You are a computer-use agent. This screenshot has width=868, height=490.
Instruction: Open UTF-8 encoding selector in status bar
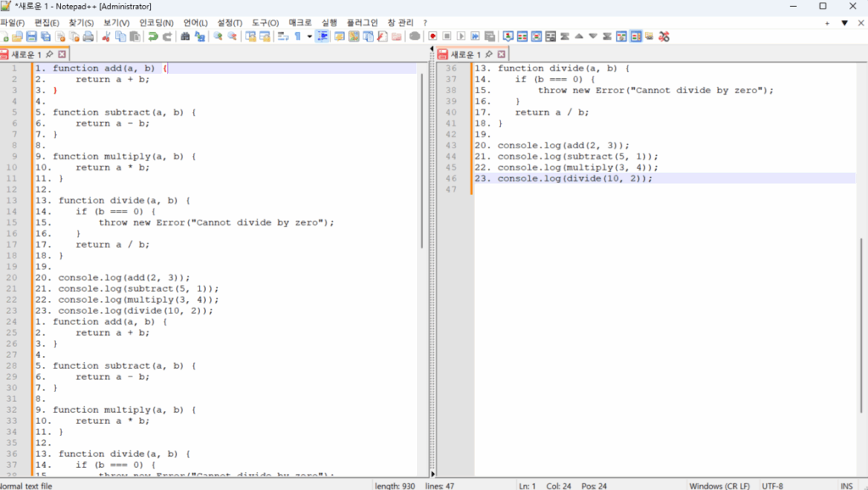772,486
